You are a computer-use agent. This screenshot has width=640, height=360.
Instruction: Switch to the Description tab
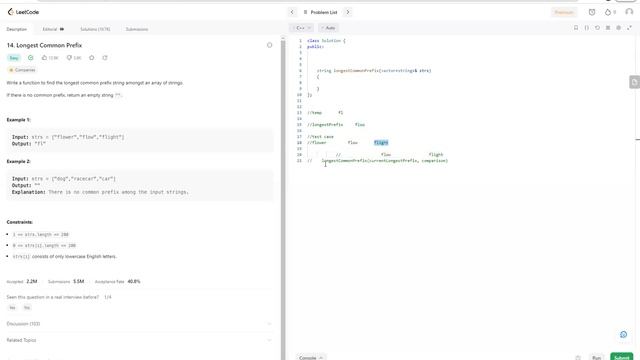pos(17,29)
